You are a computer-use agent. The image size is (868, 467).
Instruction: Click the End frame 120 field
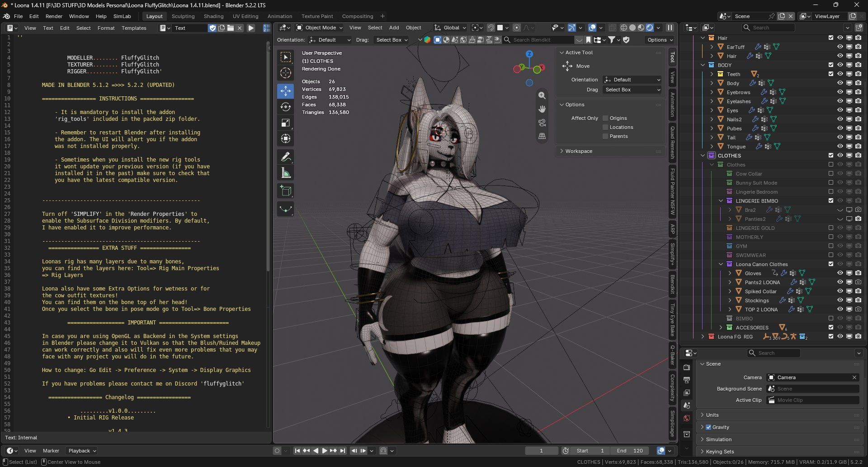click(x=630, y=451)
